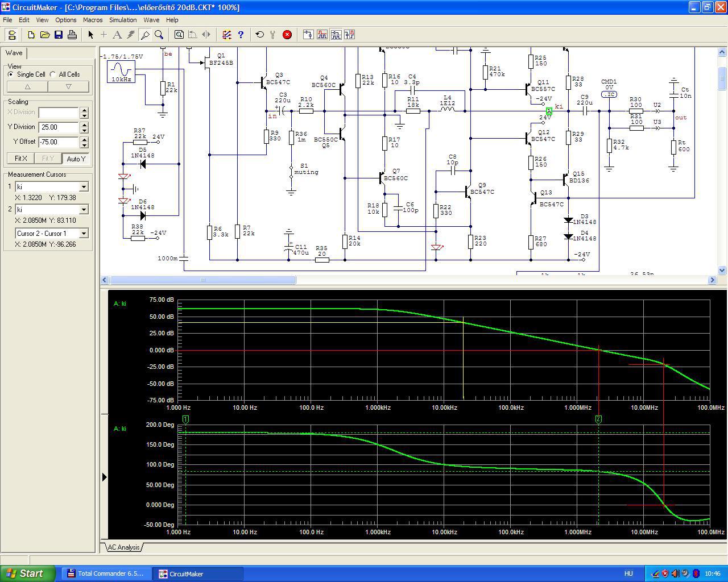Select the All Cells view option

click(53, 74)
